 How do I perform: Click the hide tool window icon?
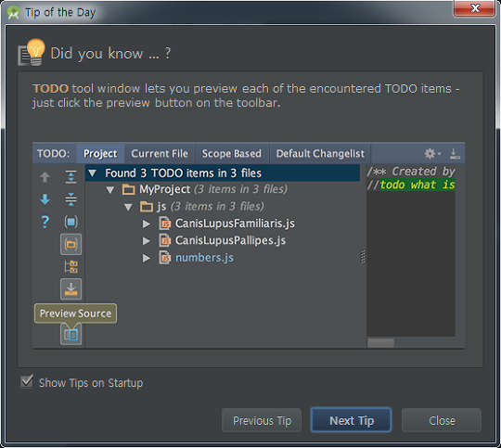(455, 154)
